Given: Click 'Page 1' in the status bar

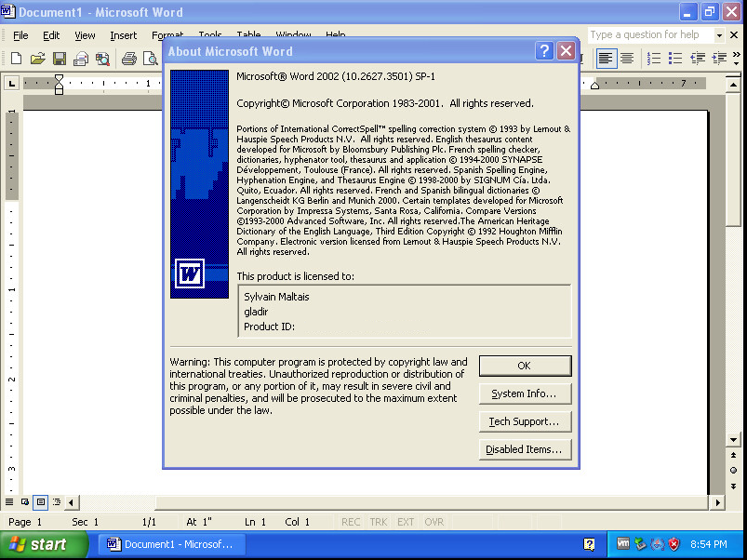Looking at the screenshot, I should tap(25, 522).
